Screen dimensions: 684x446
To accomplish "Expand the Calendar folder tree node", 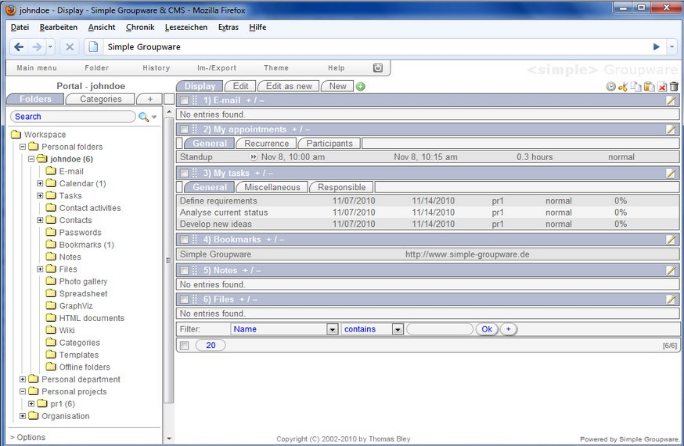I will (x=40, y=184).
